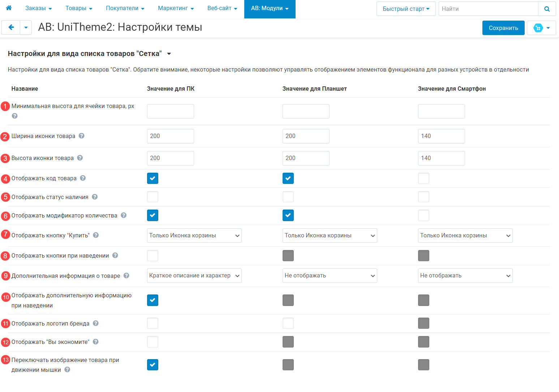Open the back button dropdown caret
Viewport: 559px width, 392px height.
pos(26,27)
